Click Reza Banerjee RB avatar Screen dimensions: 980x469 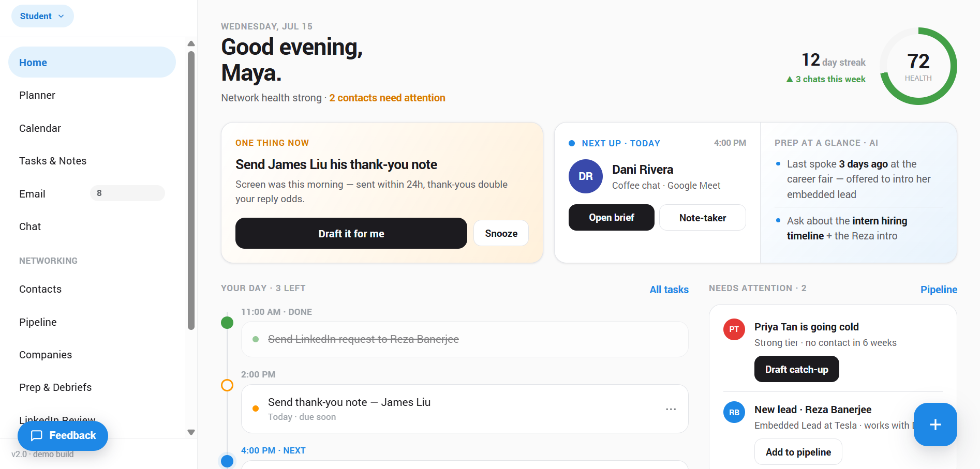point(734,412)
